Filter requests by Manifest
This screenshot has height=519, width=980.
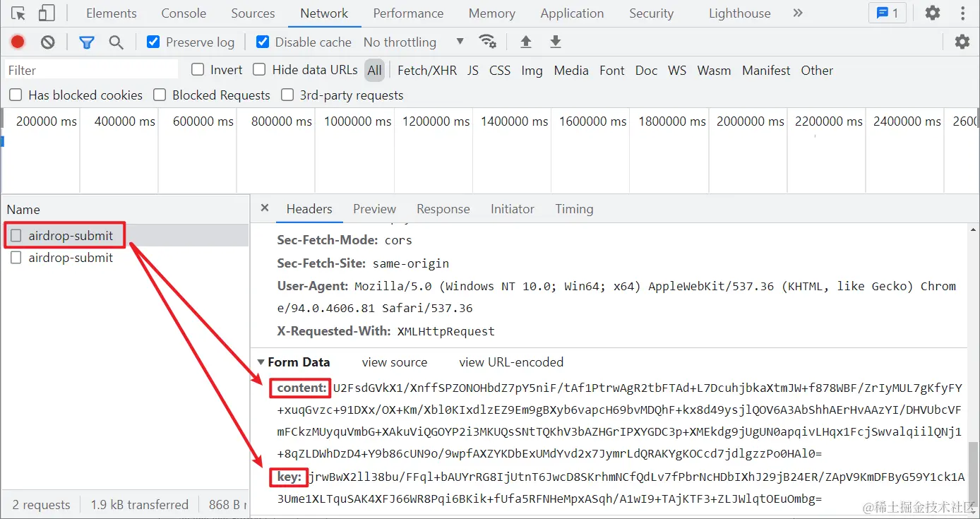[x=766, y=70]
